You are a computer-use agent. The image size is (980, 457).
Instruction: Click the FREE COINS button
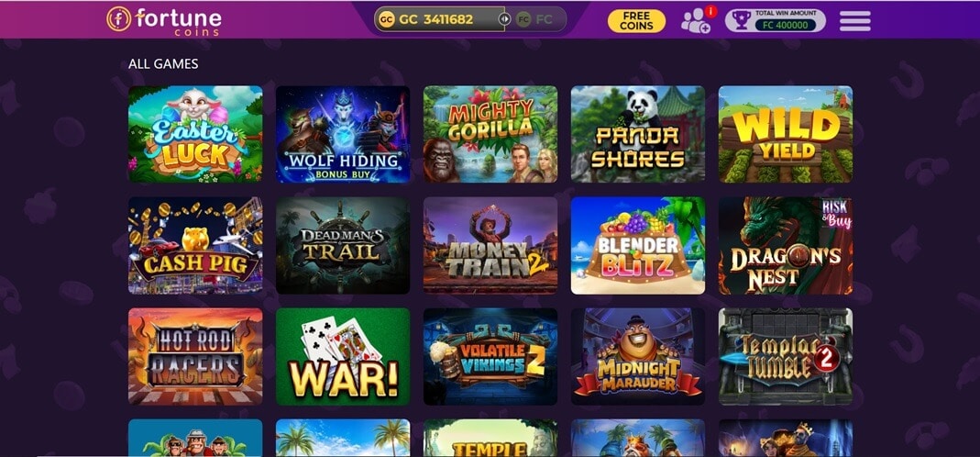(636, 21)
